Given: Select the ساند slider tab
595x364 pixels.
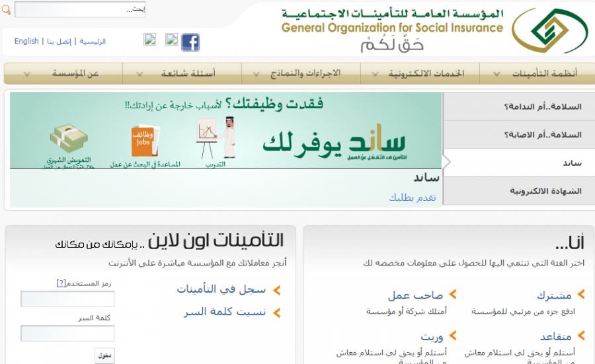Looking at the screenshot, I should point(518,163).
